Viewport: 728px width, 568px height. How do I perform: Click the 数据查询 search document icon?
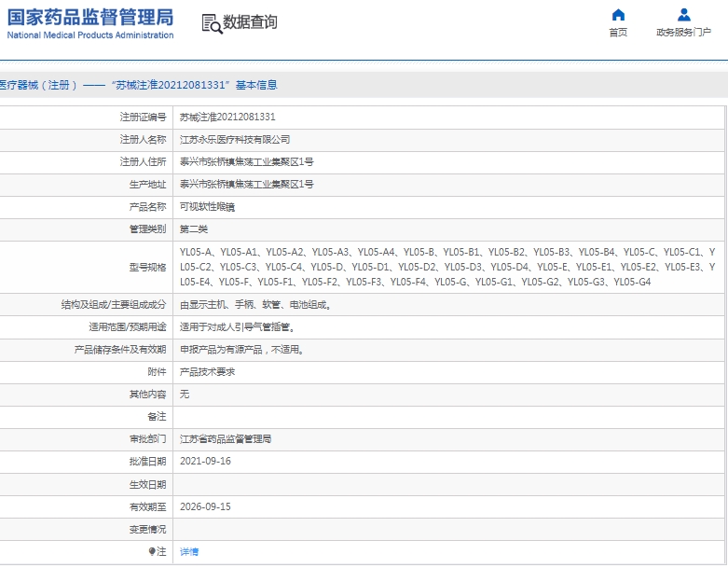pos(212,23)
